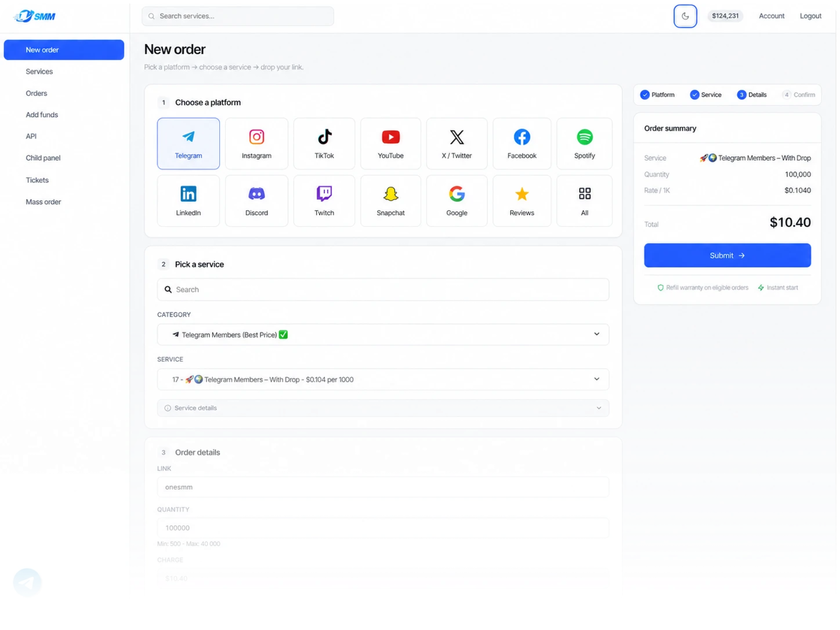This screenshot has height=630, width=840.
Task: Click the magnifier icon in service search
Action: point(168,289)
